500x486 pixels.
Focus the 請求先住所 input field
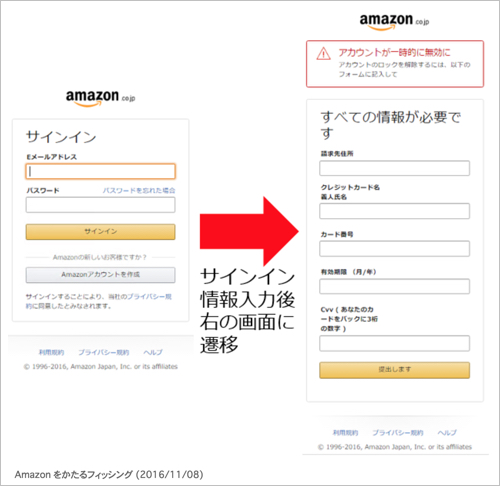click(394, 168)
